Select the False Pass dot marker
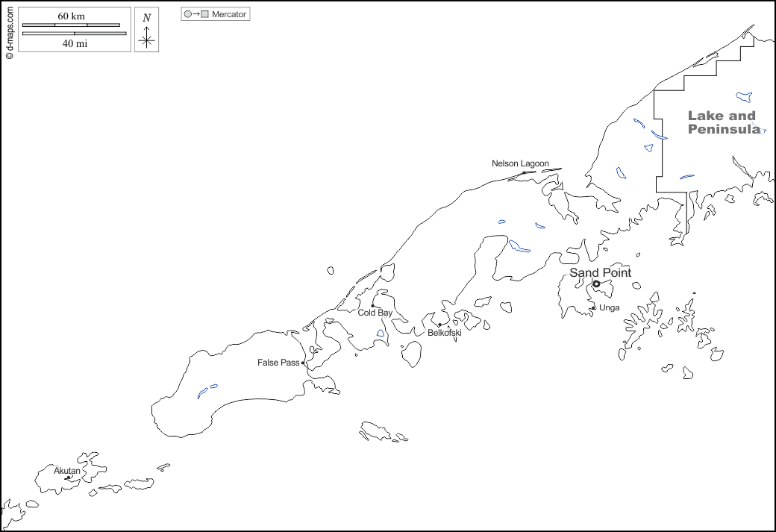 [x=303, y=363]
